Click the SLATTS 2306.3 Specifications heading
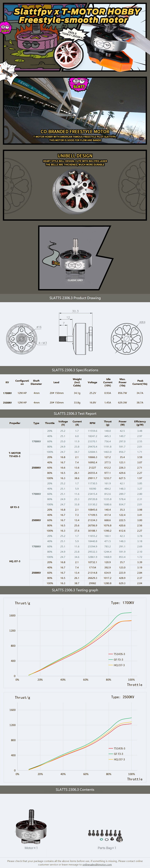150x868 pixels. click(x=75, y=370)
